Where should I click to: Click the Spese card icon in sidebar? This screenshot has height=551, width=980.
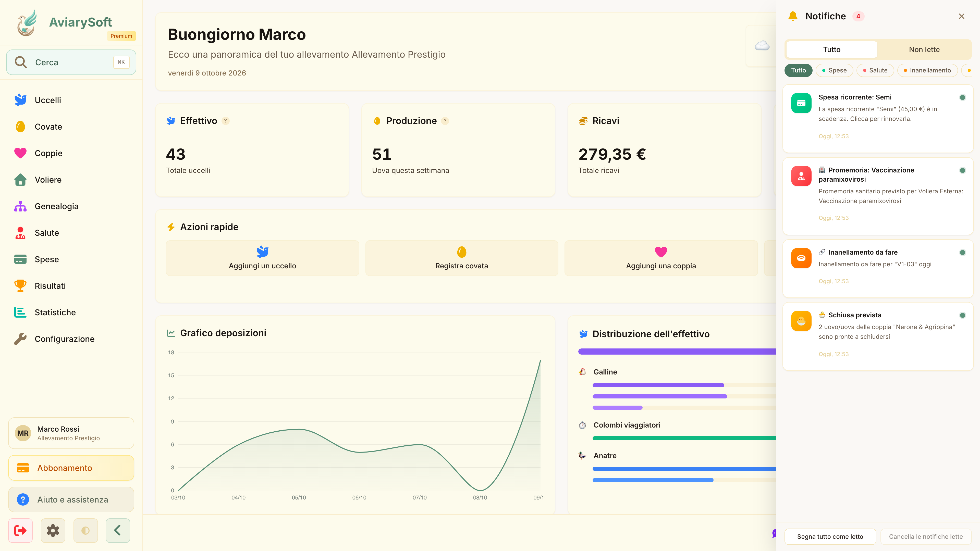click(x=20, y=259)
